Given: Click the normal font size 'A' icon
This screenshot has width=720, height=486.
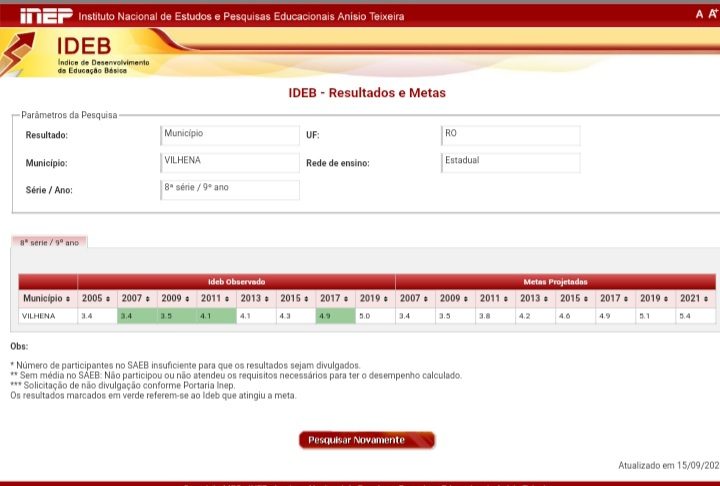Looking at the screenshot, I should tap(699, 14).
